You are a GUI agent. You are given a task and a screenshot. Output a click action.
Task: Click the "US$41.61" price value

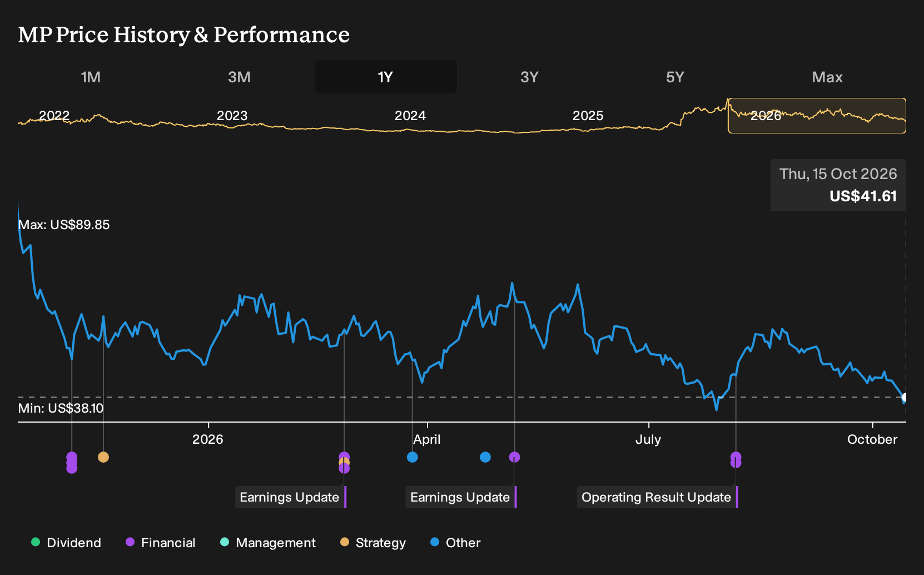point(863,196)
